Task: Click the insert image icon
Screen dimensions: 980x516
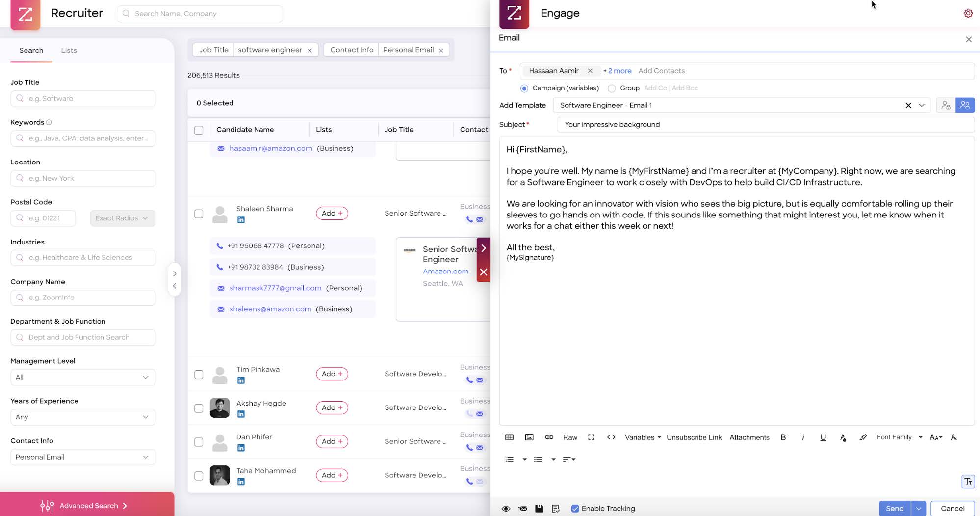Action: pyautogui.click(x=529, y=437)
